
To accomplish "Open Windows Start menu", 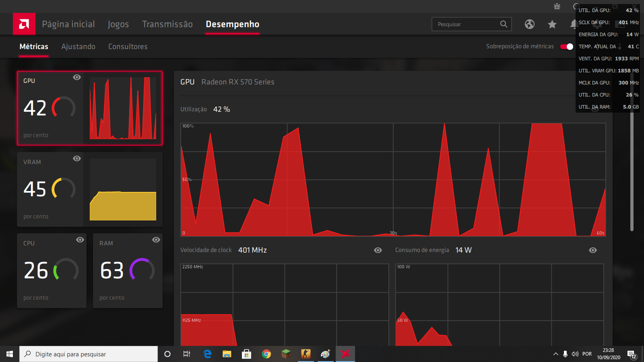I will click(10, 354).
